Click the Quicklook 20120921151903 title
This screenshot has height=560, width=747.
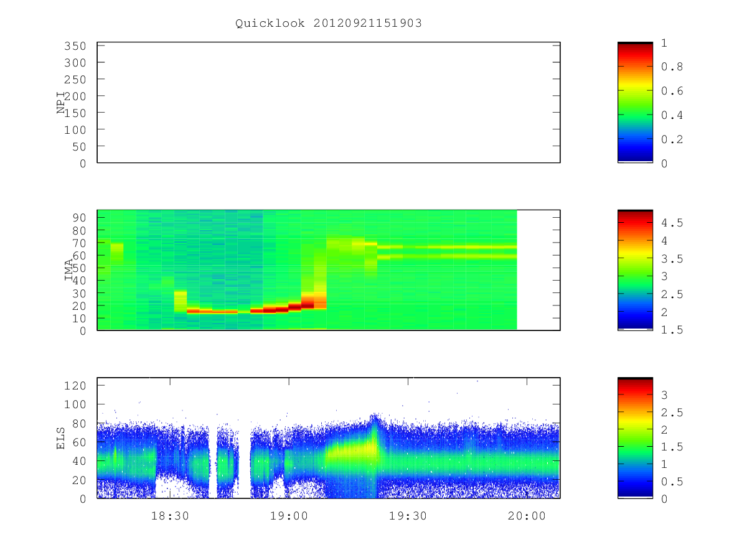[329, 23]
